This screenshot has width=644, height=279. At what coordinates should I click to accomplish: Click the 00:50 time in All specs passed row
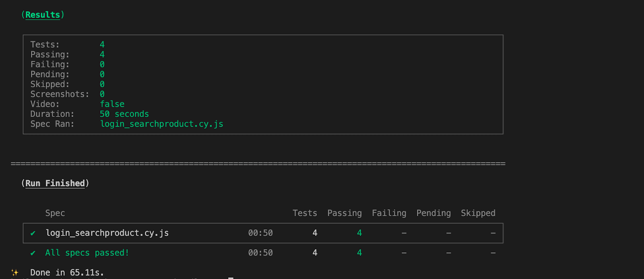click(x=260, y=253)
